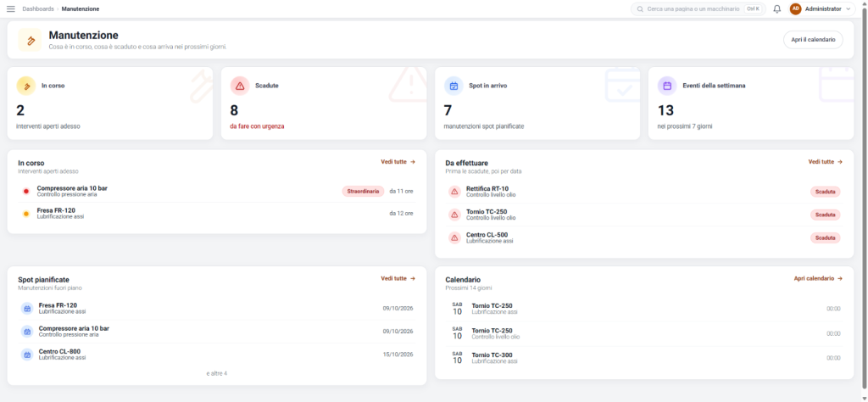Click the red status dot for Compressore aria
Viewport: 868px width, 402px height.
pyautogui.click(x=26, y=191)
